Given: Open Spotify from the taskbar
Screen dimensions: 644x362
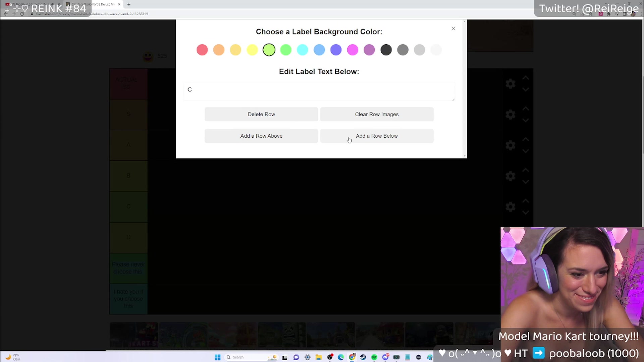Looking at the screenshot, I should click(374, 357).
